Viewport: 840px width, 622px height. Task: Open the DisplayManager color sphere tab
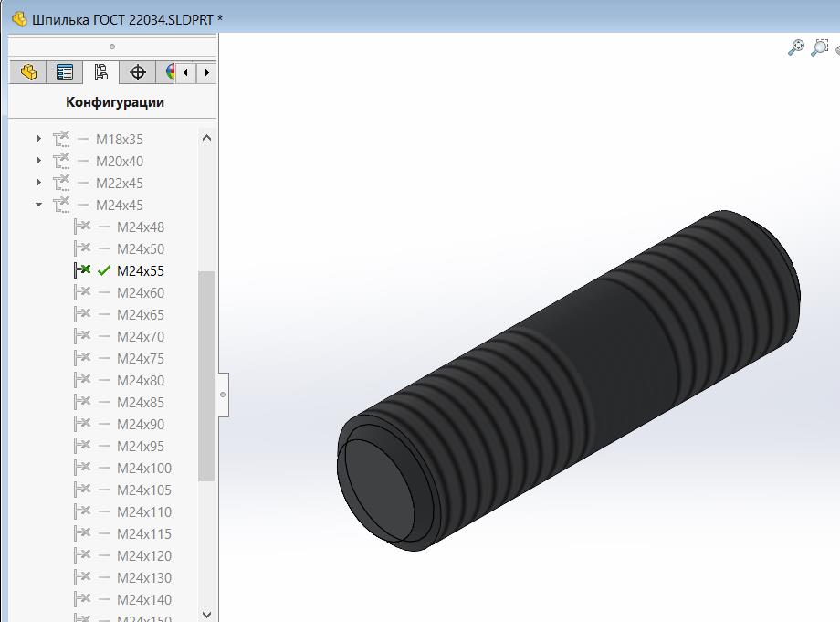click(x=169, y=72)
